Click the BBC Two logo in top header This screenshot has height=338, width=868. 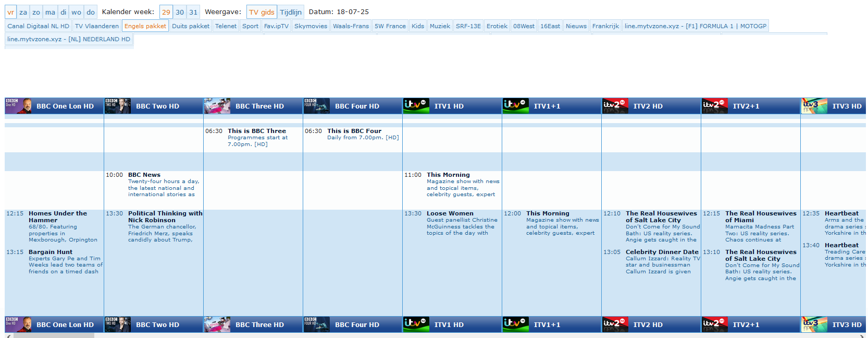(118, 106)
